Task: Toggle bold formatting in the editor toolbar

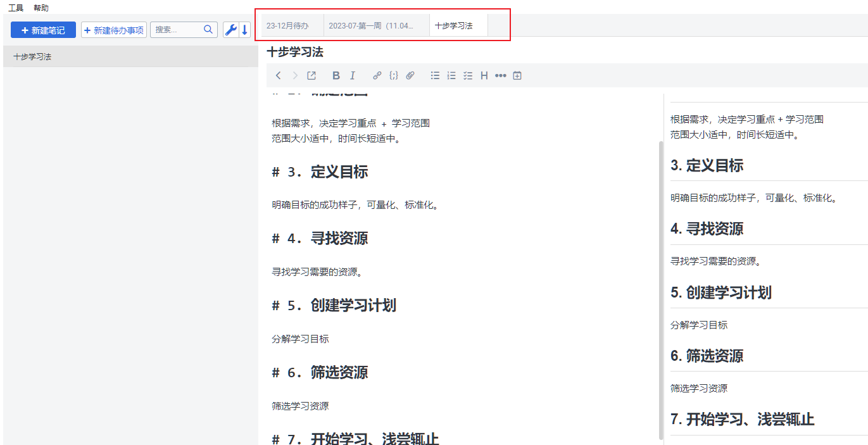Action: tap(336, 75)
